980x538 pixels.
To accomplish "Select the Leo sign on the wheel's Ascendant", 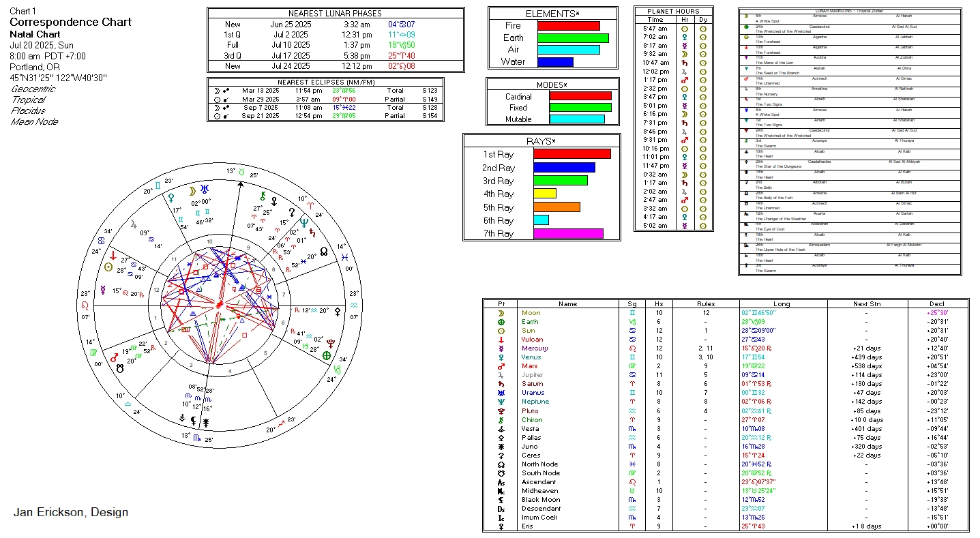I will [x=85, y=304].
